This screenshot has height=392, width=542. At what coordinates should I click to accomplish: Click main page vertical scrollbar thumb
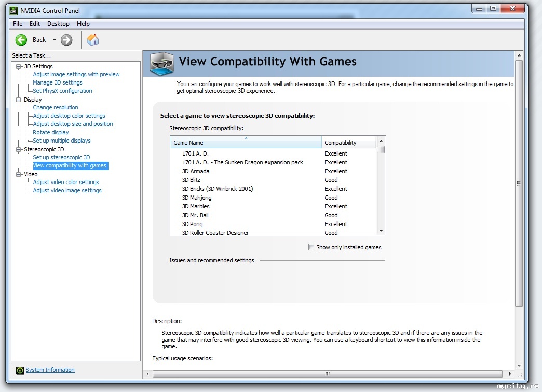point(519,184)
